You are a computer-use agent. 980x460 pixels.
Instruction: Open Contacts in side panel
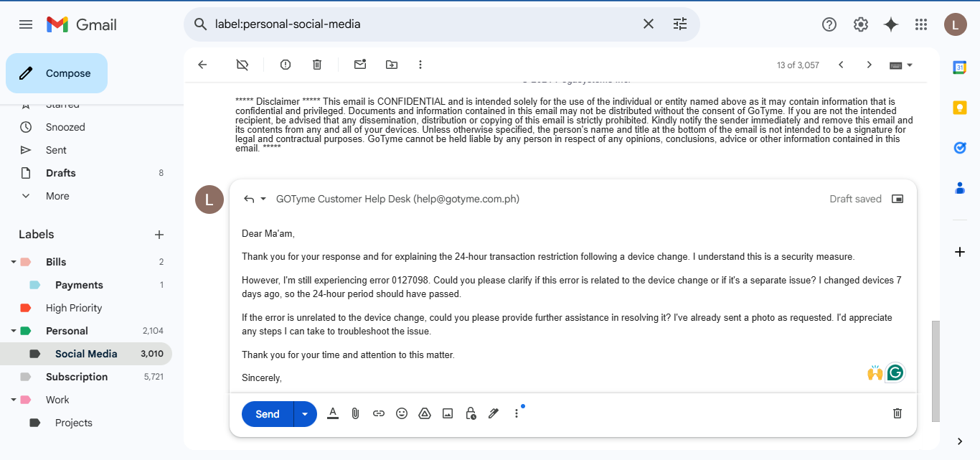960,188
